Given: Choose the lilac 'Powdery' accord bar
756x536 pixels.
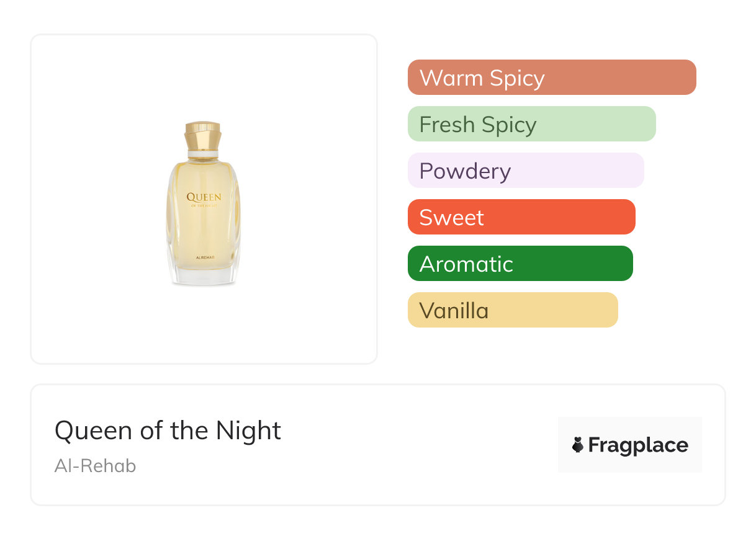Looking at the screenshot, I should [x=525, y=171].
